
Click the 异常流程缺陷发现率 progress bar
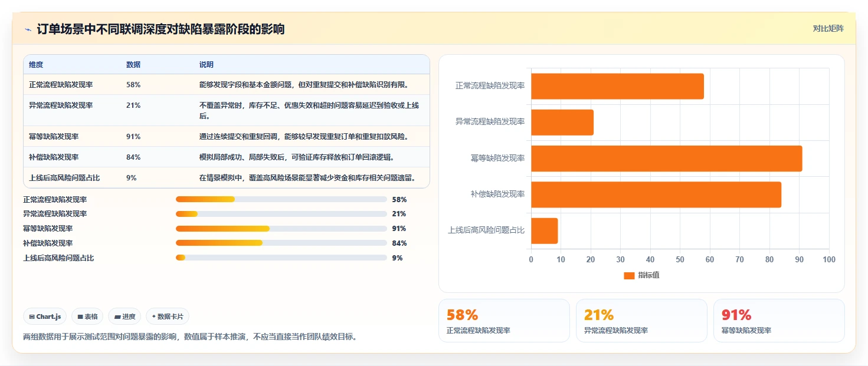tap(281, 214)
